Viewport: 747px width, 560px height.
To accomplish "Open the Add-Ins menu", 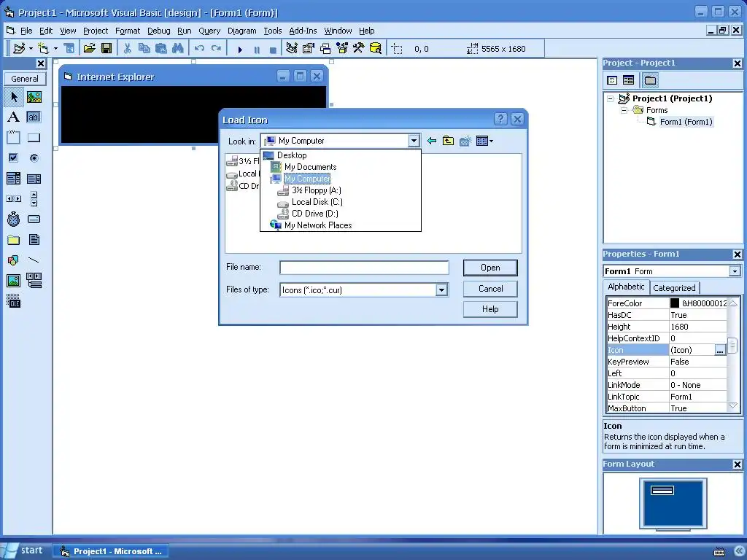I will [x=303, y=31].
